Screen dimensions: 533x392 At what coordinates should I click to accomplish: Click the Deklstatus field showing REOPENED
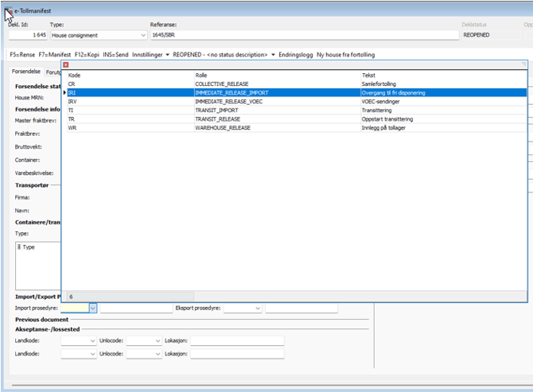[x=491, y=35]
